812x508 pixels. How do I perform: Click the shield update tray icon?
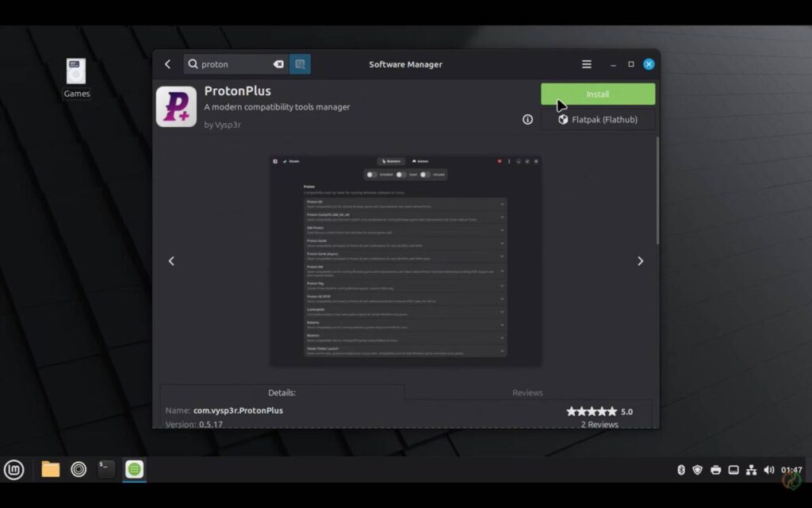[x=698, y=470]
